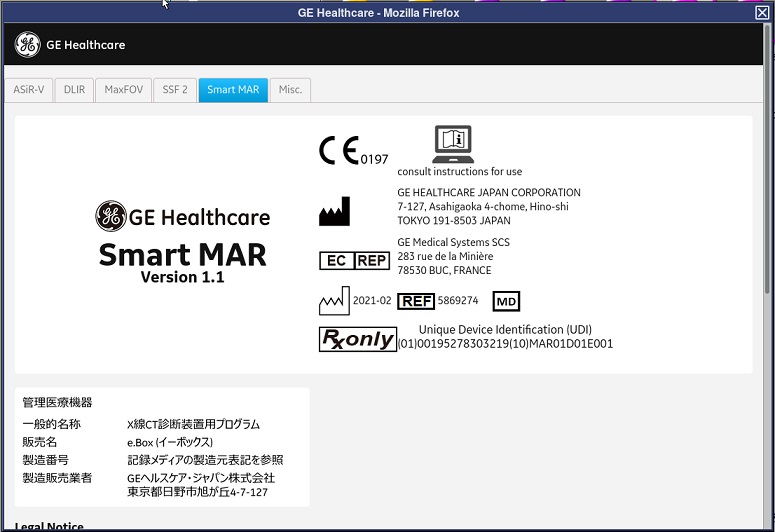Close the GE Healthcare Firefox window
775x532 pixels.
762,13
